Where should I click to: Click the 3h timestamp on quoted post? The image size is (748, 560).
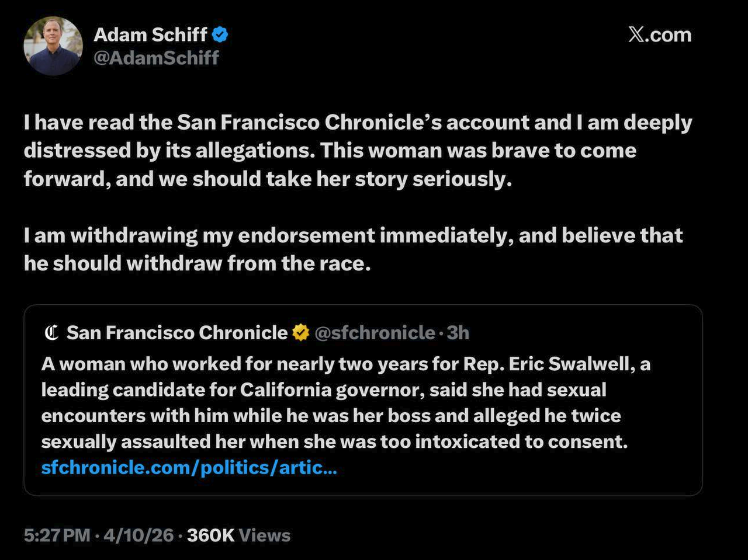458,333
